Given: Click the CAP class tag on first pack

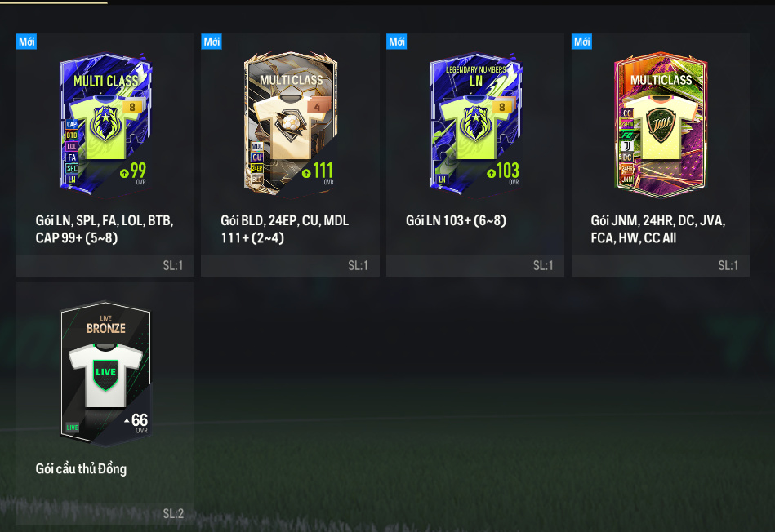Looking at the screenshot, I should pyautogui.click(x=72, y=124).
